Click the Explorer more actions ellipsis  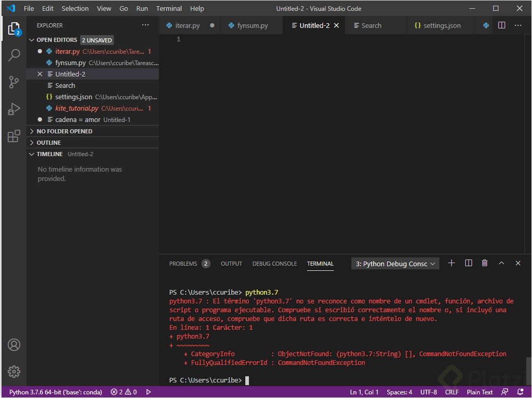coord(145,25)
